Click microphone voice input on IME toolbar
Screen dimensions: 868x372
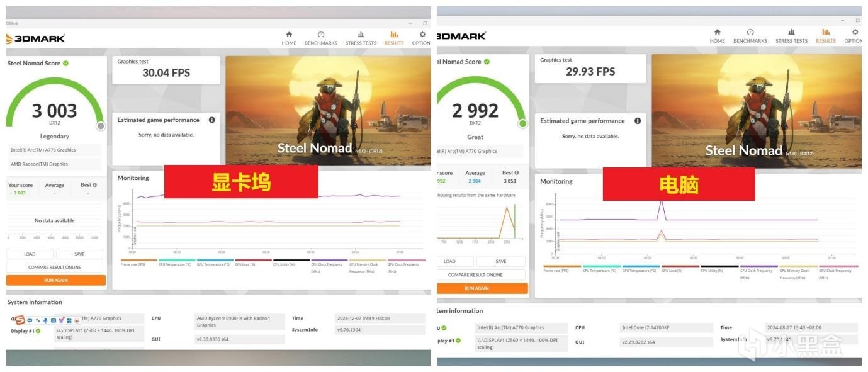click(45, 320)
